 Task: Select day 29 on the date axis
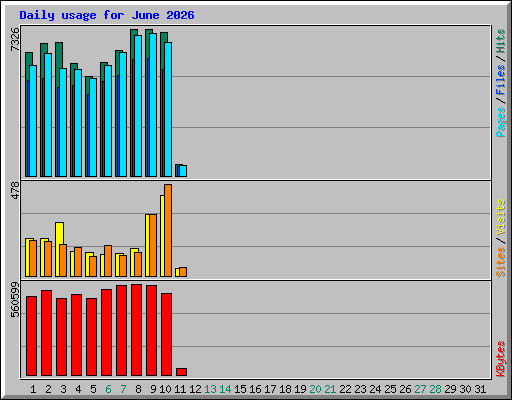tap(450, 389)
